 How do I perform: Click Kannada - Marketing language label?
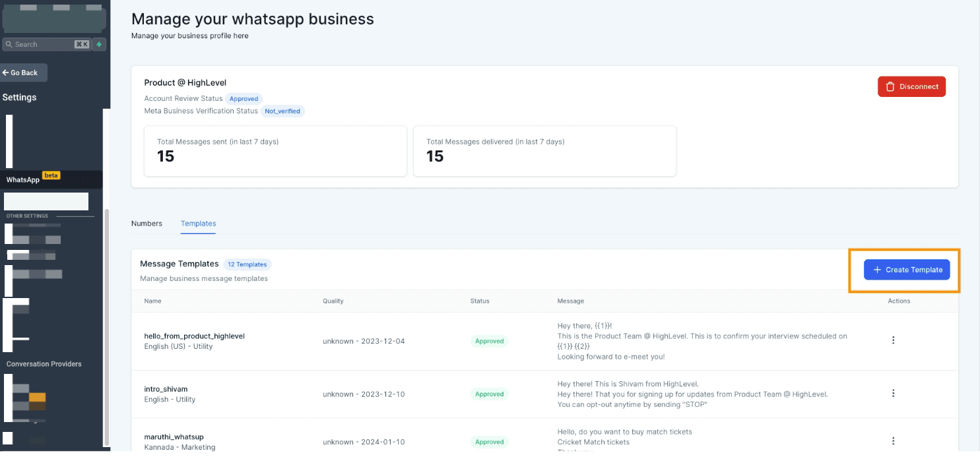pos(180,447)
